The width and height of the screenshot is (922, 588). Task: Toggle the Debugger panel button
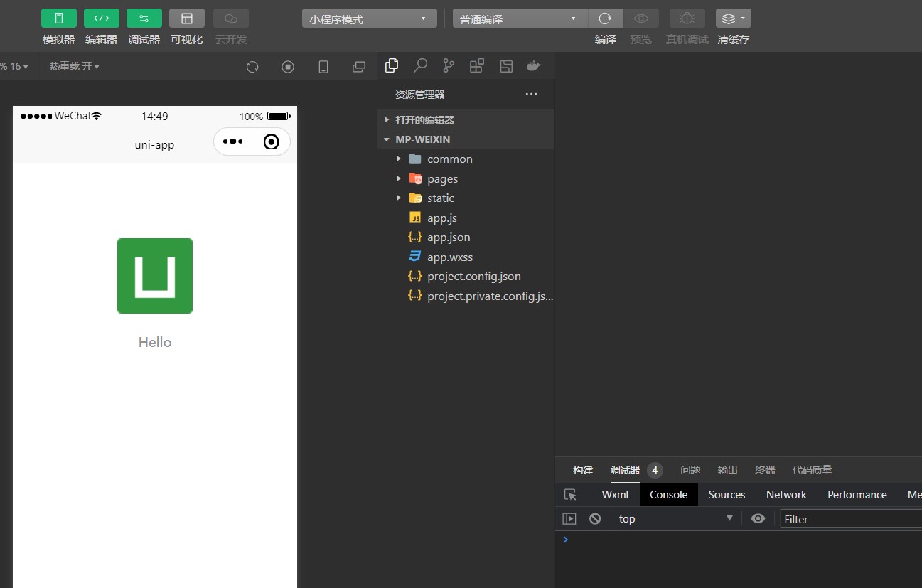coord(144,18)
